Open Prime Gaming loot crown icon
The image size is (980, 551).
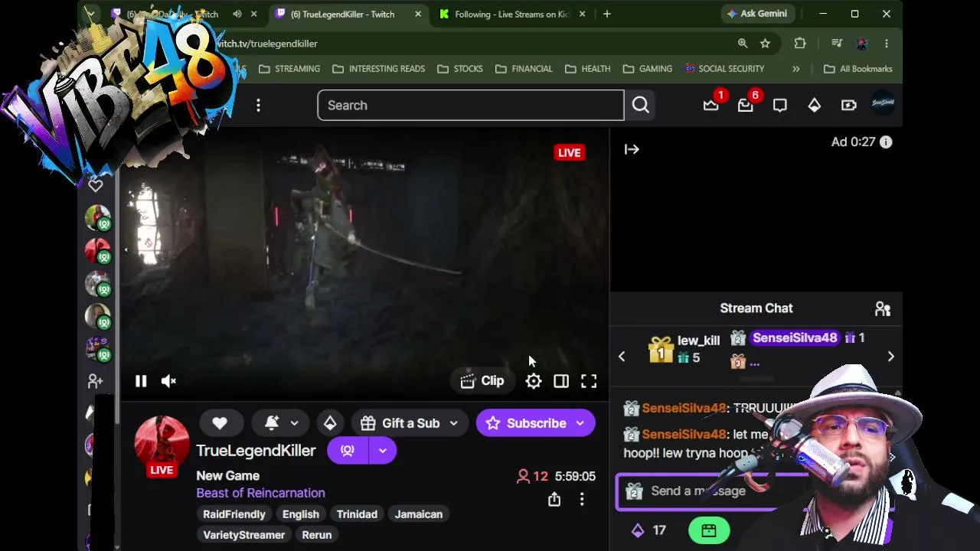point(711,105)
